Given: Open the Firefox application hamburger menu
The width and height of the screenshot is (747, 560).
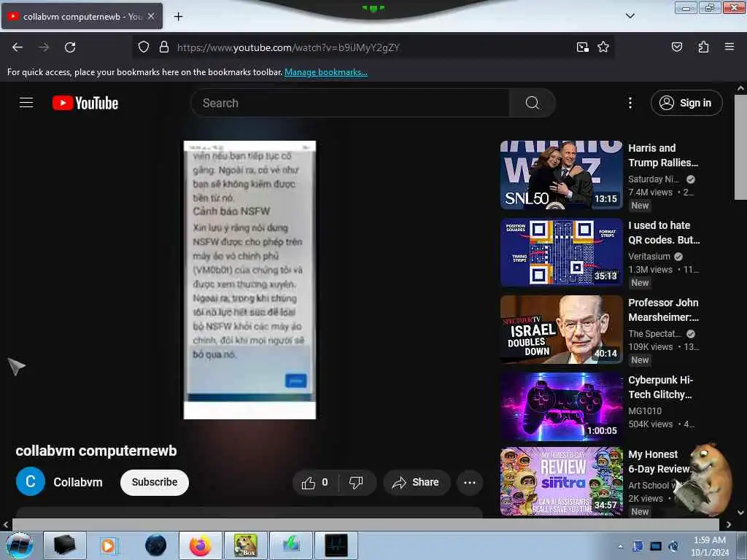Looking at the screenshot, I should [729, 47].
